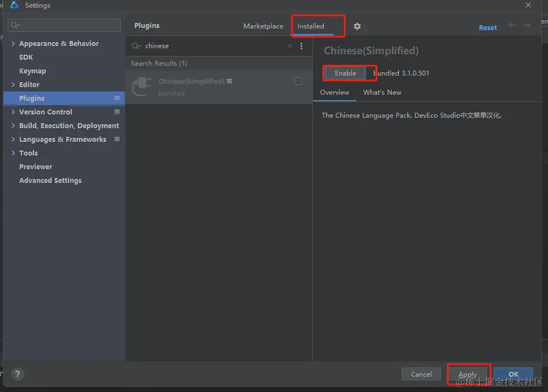Click the OK button
Image resolution: width=548 pixels, height=392 pixels.
click(x=513, y=374)
